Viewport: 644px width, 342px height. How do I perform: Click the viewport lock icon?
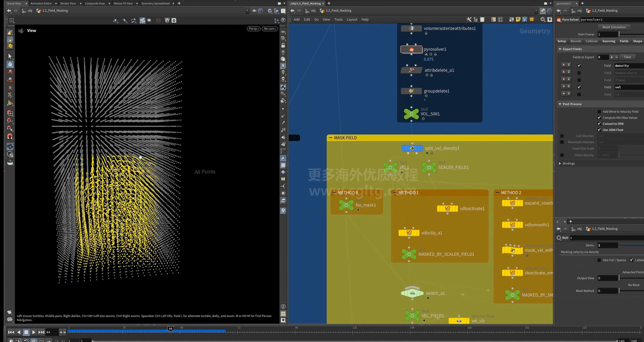coord(283,45)
